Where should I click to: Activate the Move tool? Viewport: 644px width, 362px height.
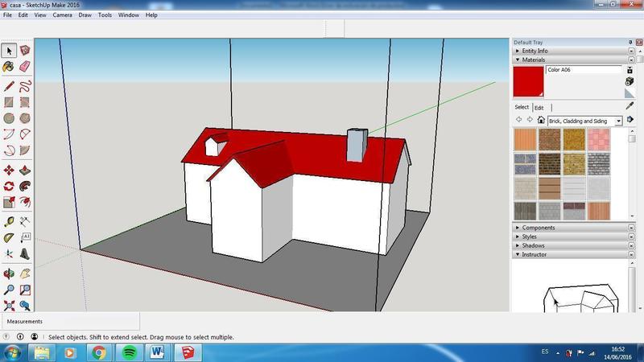tap(9, 171)
